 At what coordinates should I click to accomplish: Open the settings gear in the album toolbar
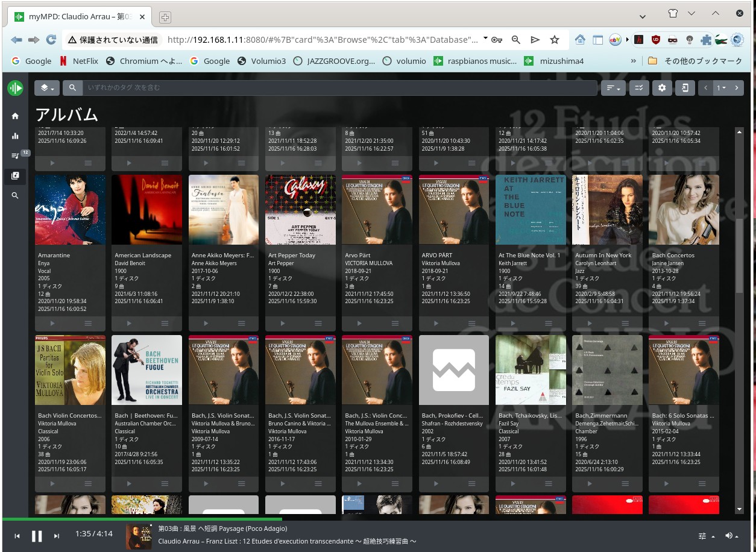662,88
